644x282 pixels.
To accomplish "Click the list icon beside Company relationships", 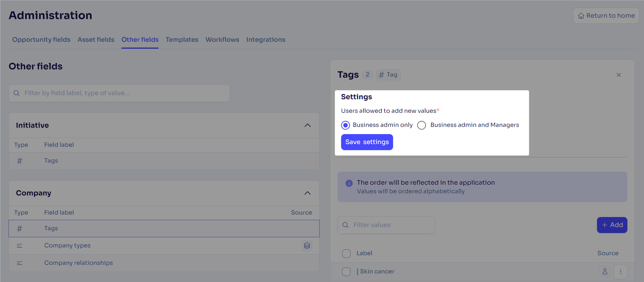I will pyautogui.click(x=19, y=263).
